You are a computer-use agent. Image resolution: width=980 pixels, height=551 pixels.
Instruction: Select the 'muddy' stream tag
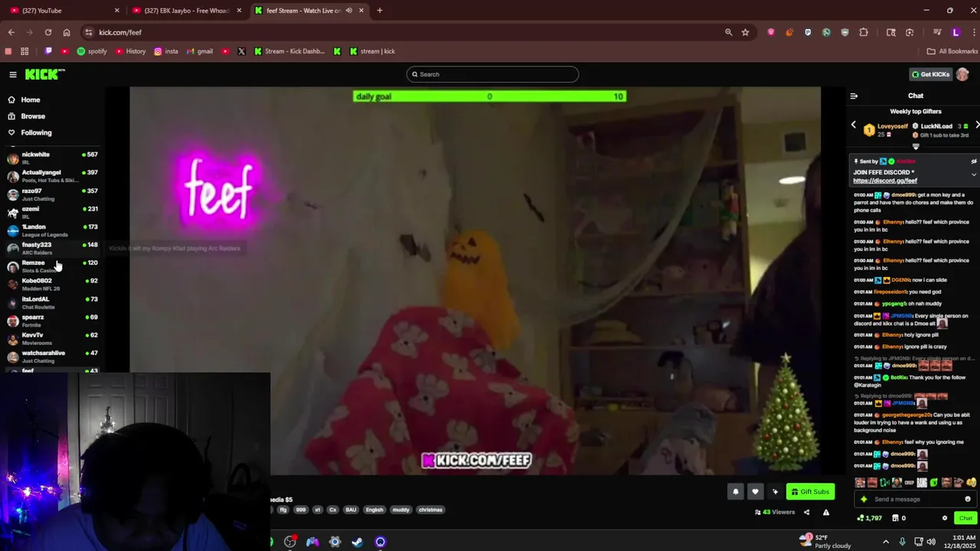(400, 510)
